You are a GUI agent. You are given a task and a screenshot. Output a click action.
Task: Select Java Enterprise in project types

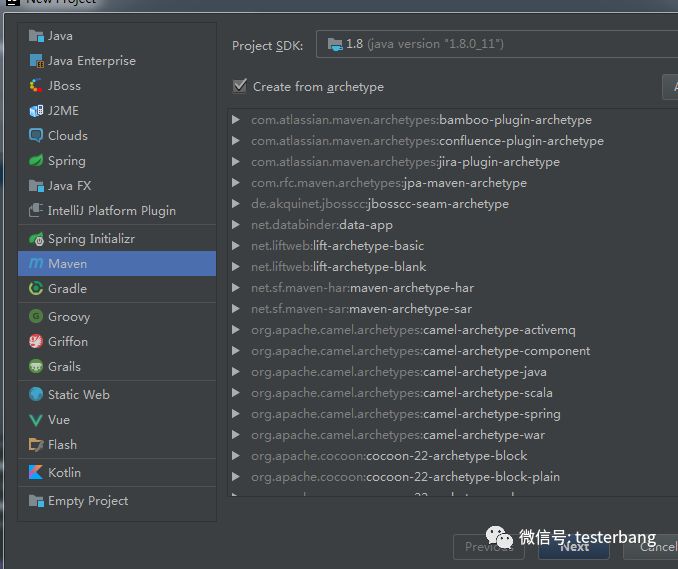(92, 61)
